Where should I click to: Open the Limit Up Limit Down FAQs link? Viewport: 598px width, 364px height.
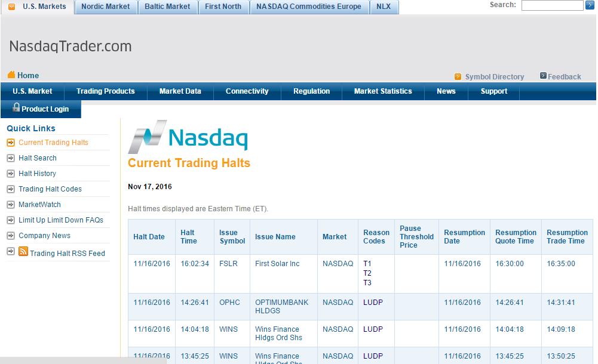[61, 220]
